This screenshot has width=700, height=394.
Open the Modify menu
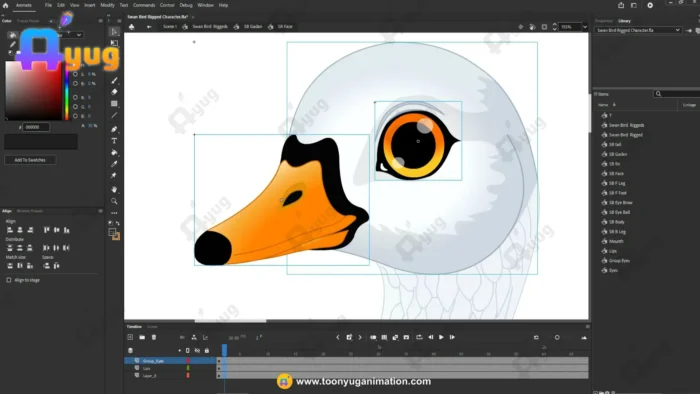[x=107, y=5]
